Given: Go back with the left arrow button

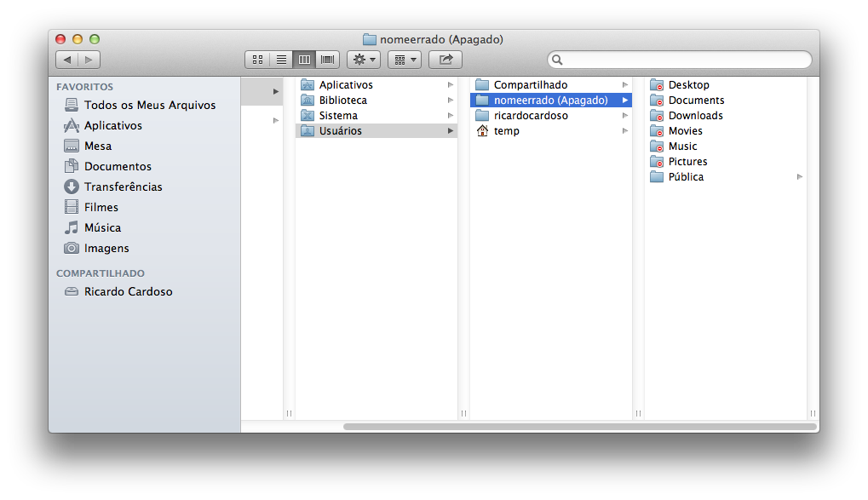Looking at the screenshot, I should coord(67,60).
